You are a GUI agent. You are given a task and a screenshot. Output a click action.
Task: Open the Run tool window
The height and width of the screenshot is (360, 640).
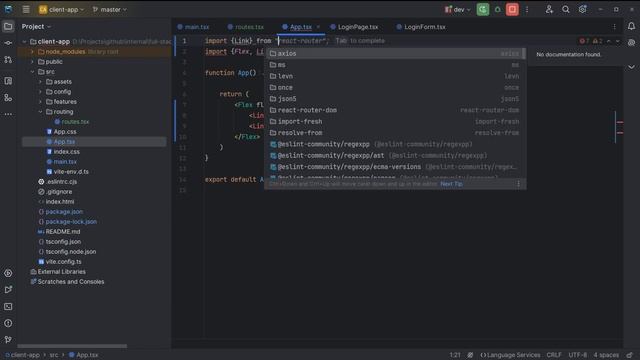tap(8, 290)
